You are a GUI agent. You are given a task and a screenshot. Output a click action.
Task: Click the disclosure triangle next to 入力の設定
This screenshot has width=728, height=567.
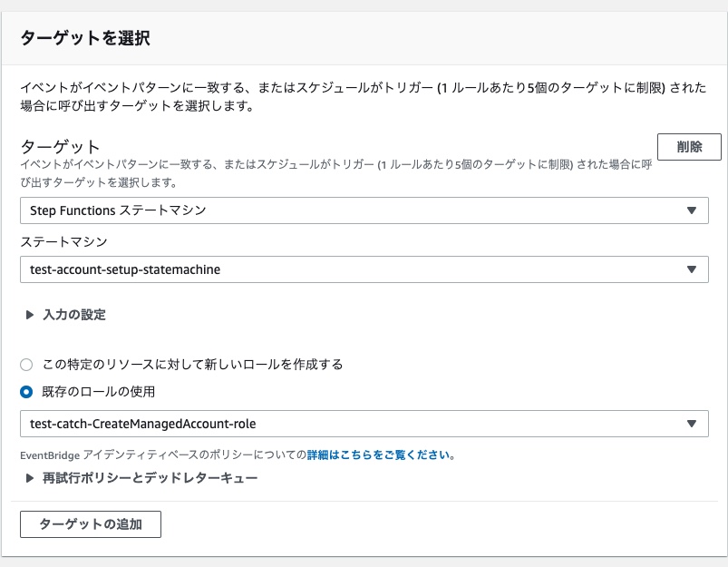26,315
